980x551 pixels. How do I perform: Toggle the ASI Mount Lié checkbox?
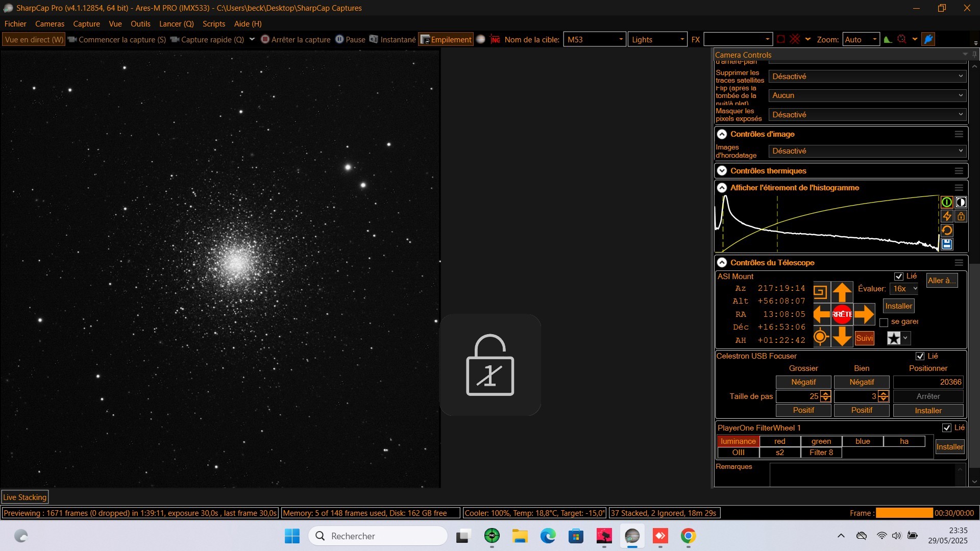[899, 277]
